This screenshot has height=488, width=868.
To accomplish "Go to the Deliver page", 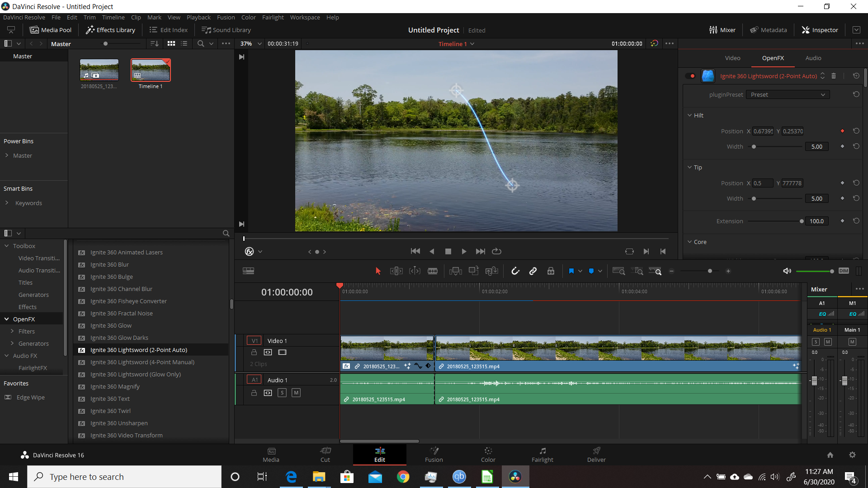I will tap(596, 455).
